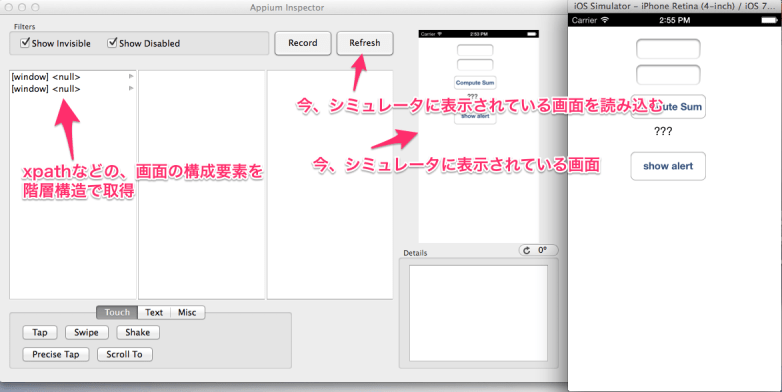Click the rotation 0° button
This screenshot has height=392, width=782.
click(538, 250)
